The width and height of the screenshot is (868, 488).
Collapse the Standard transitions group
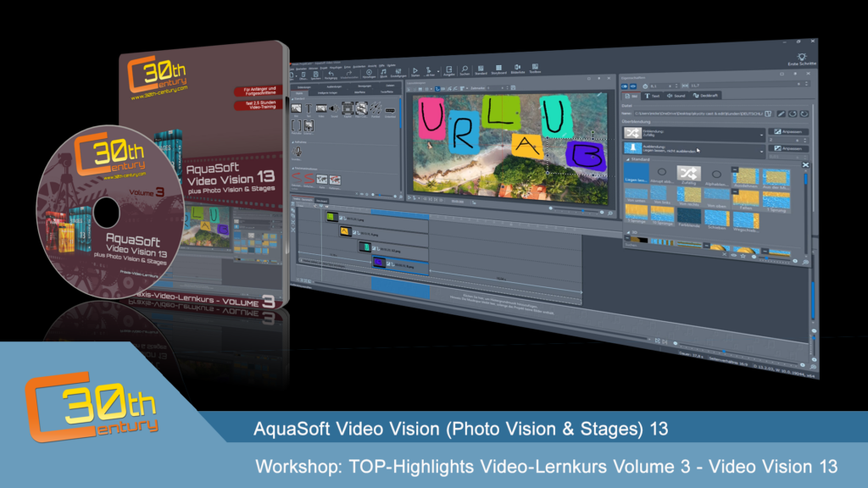click(628, 160)
